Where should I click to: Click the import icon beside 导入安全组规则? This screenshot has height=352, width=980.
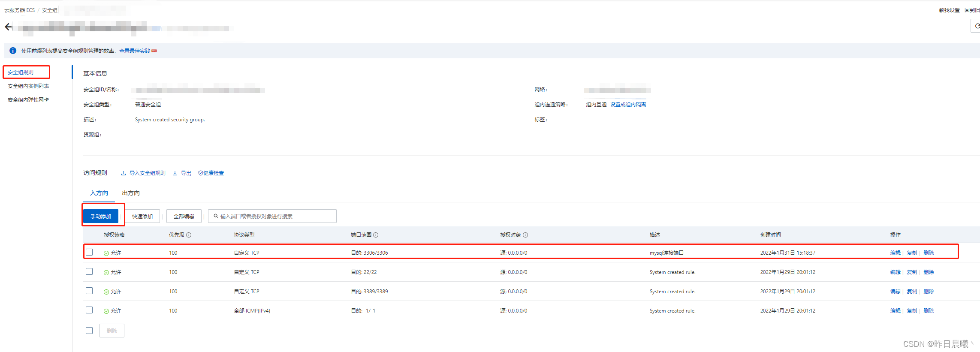click(x=124, y=173)
